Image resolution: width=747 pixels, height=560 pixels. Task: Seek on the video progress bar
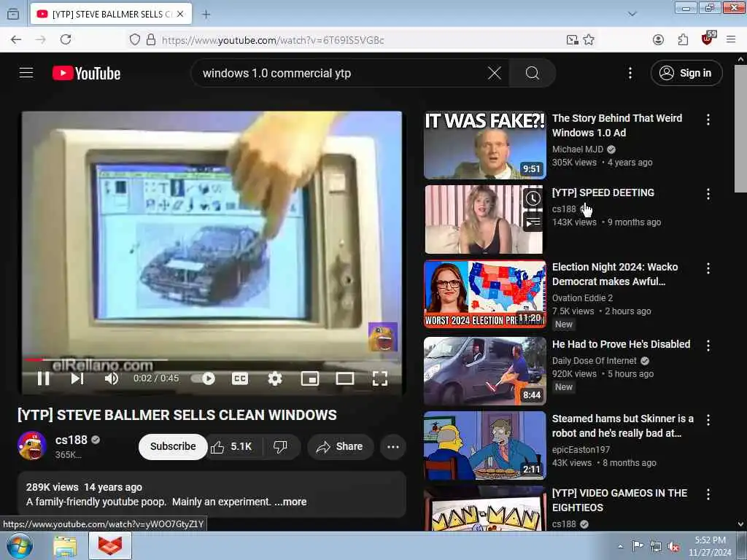pos(212,360)
